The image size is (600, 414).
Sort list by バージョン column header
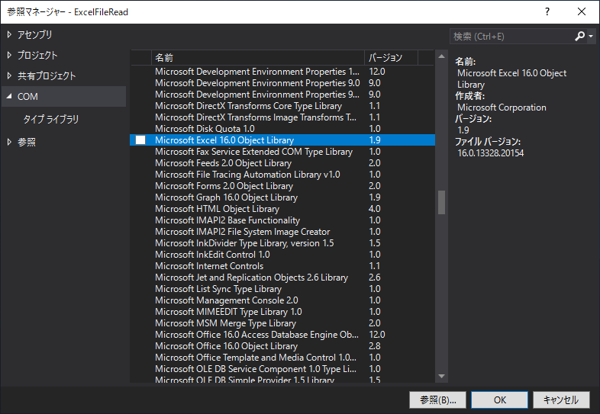391,58
